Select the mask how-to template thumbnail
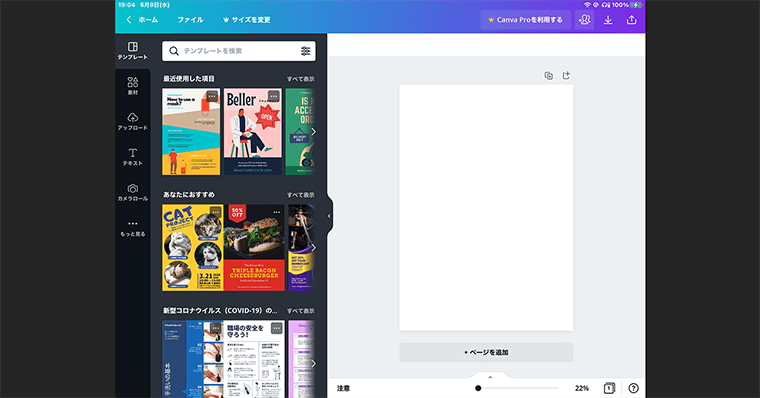This screenshot has height=398, width=760. point(191,132)
